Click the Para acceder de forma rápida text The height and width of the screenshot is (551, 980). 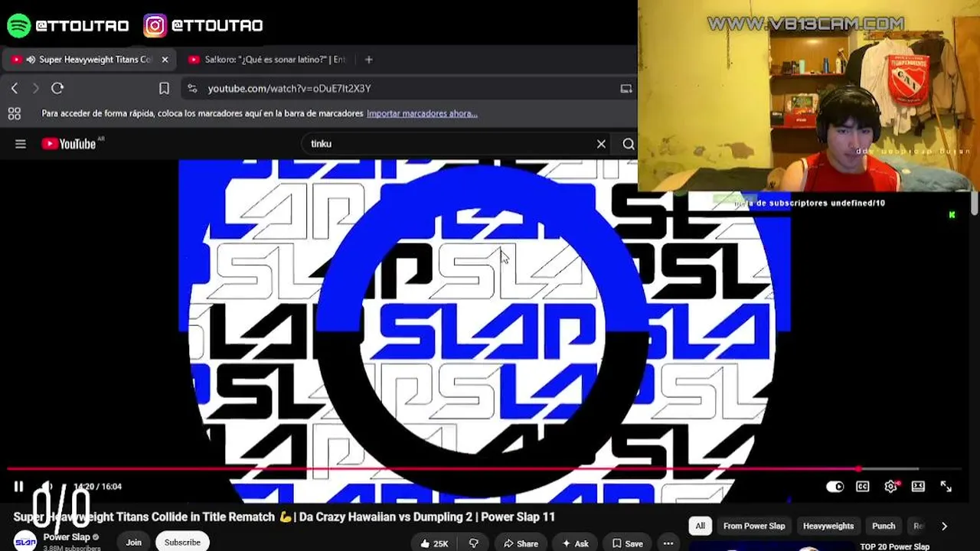202,113
